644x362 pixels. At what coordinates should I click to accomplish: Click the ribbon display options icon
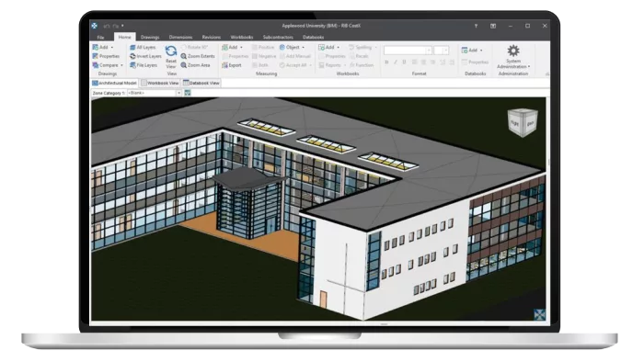pyautogui.click(x=493, y=26)
